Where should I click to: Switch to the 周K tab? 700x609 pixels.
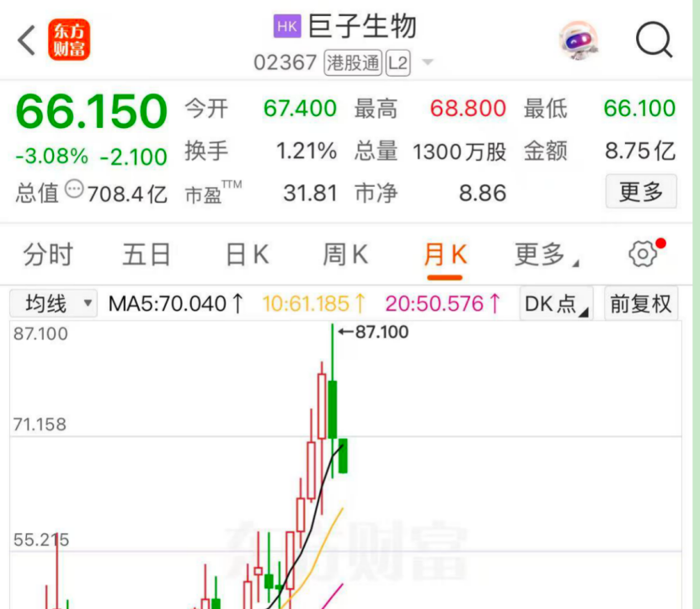(345, 254)
